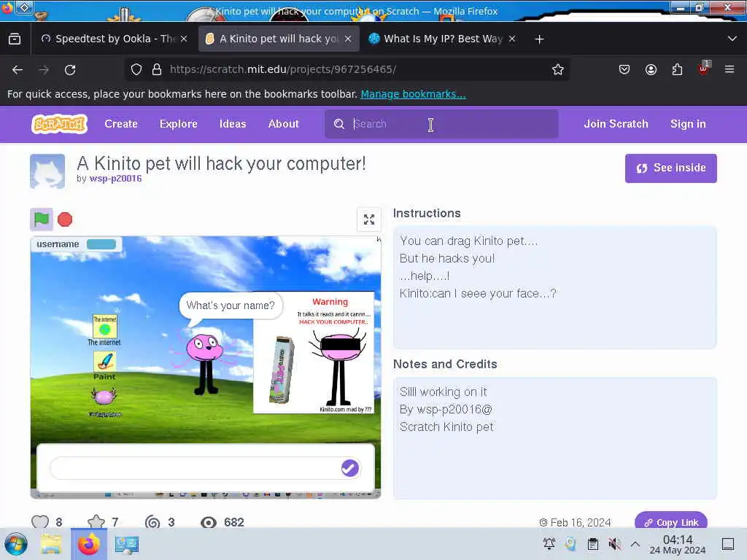Click Manage bookmarks link
Viewport: 747px width, 560px height.
coord(413,94)
